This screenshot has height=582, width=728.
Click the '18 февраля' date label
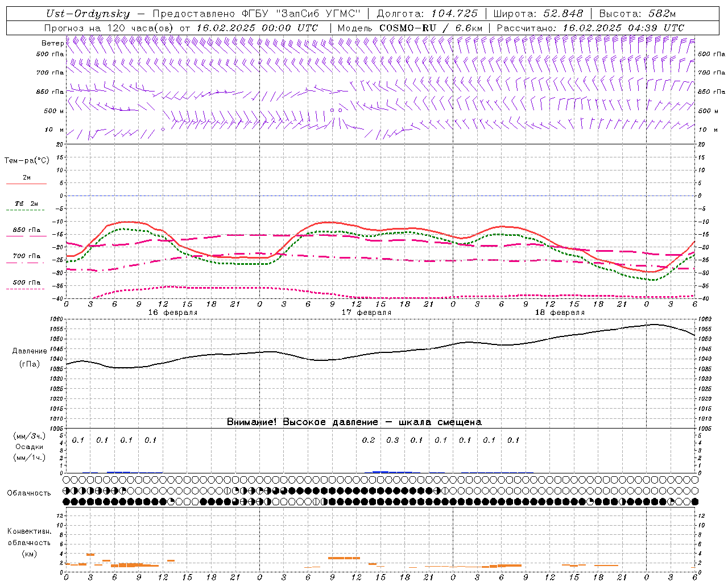click(x=560, y=313)
